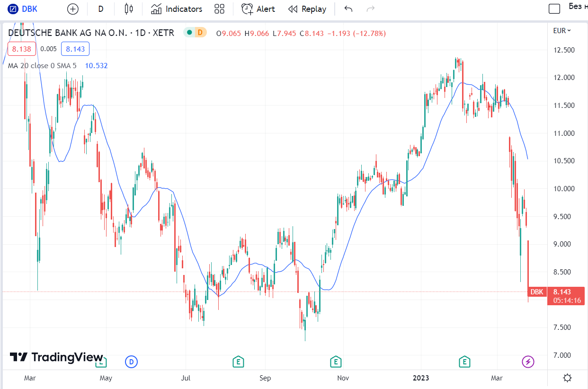Toggle the market status D pill indicator

(x=200, y=33)
